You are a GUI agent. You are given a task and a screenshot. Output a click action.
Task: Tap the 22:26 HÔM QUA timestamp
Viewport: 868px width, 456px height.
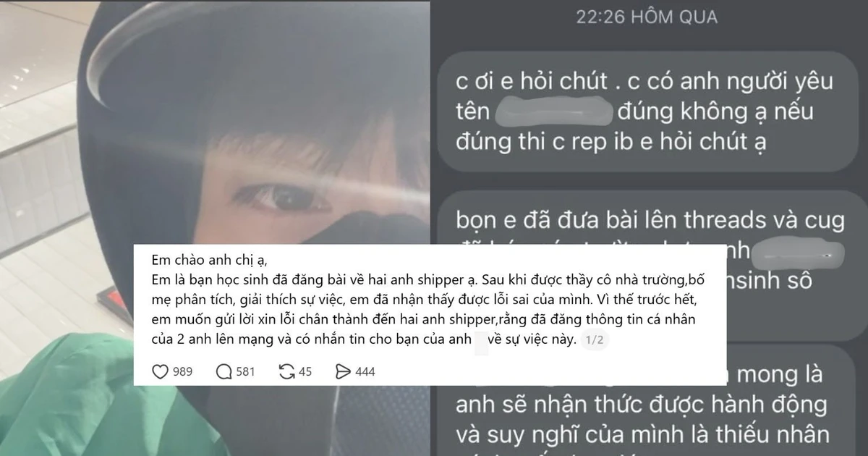point(647,17)
